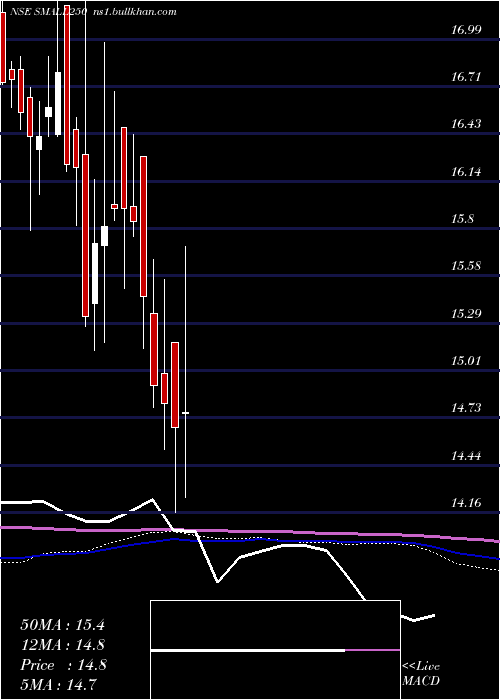Click the 16.14 price axis label

pos(466,171)
